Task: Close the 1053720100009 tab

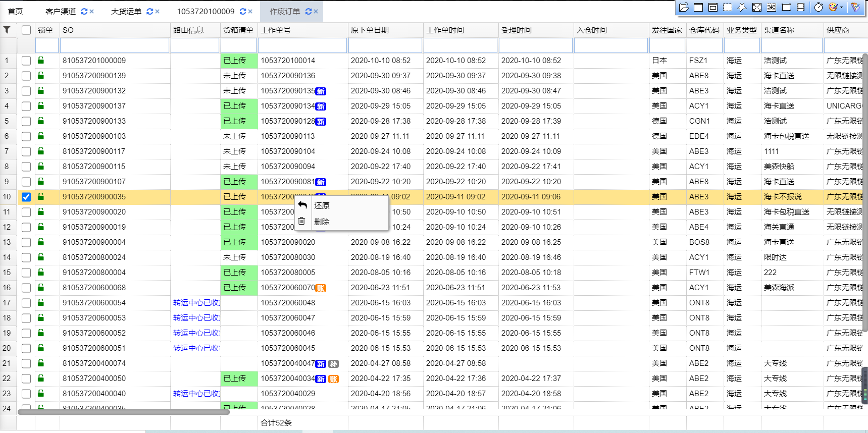Action: 250,12
